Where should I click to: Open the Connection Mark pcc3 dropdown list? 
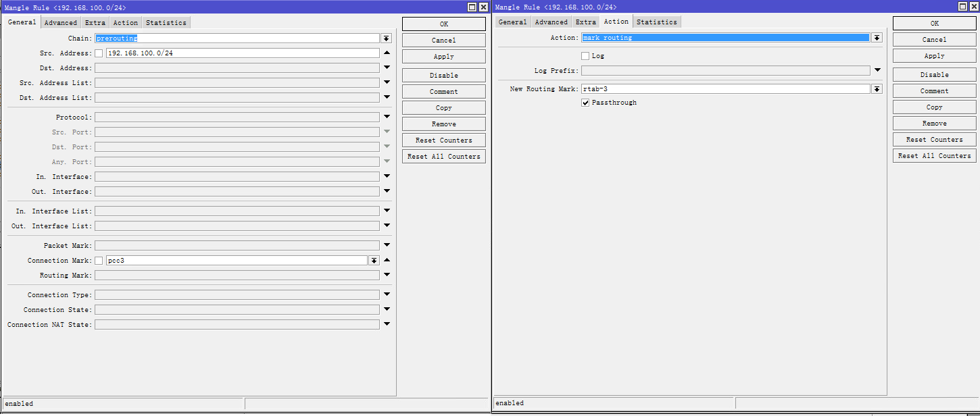pos(374,261)
